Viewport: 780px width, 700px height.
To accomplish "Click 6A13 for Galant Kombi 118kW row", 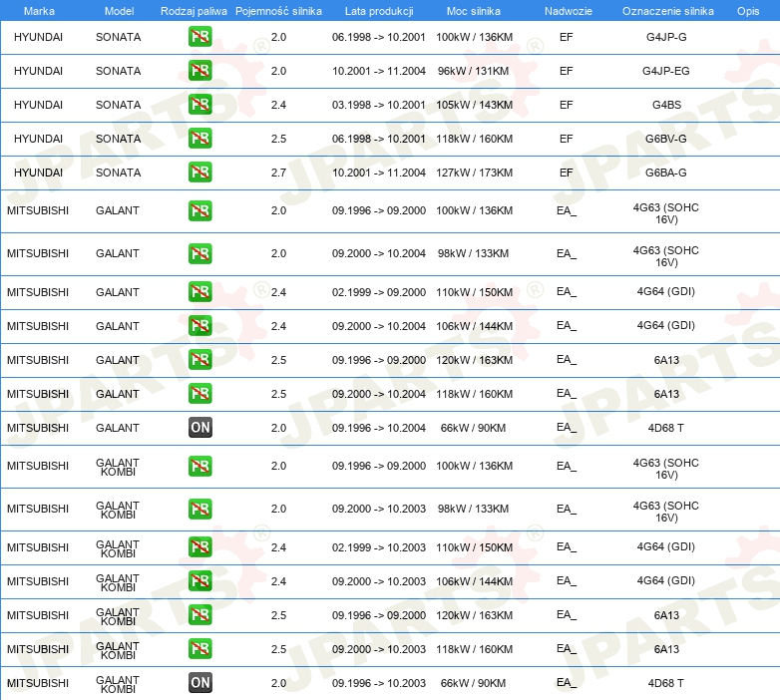I will pos(666,649).
